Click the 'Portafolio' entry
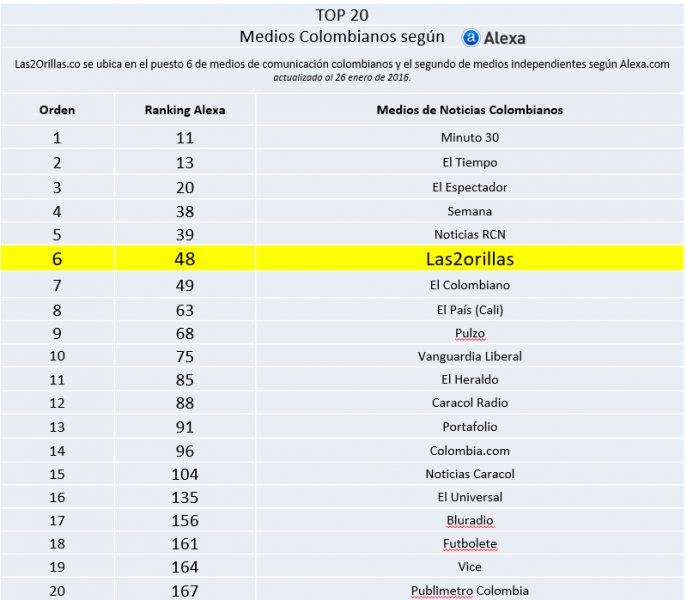This screenshot has width=687, height=600. click(469, 427)
